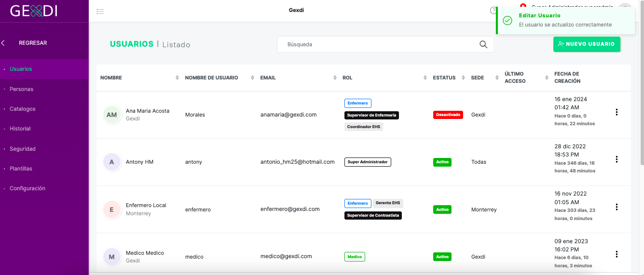Image resolution: width=644 pixels, height=275 pixels.
Task: Click the email anamaria@gexdi.com
Action: tap(288, 115)
